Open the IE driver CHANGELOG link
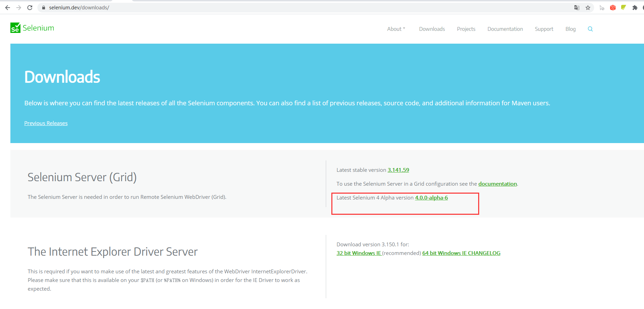The width and height of the screenshot is (644, 309). click(484, 253)
